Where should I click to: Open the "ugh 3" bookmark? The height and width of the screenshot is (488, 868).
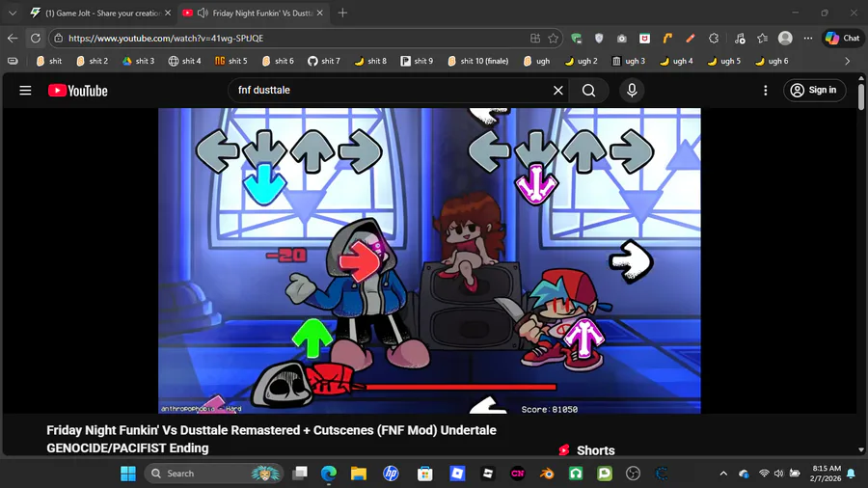(629, 61)
